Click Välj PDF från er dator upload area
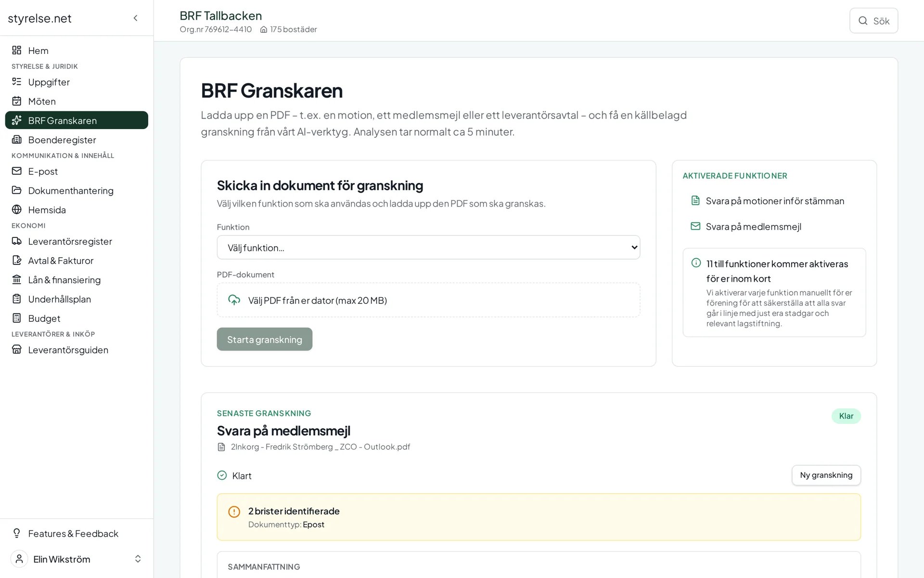924x578 pixels. (428, 300)
